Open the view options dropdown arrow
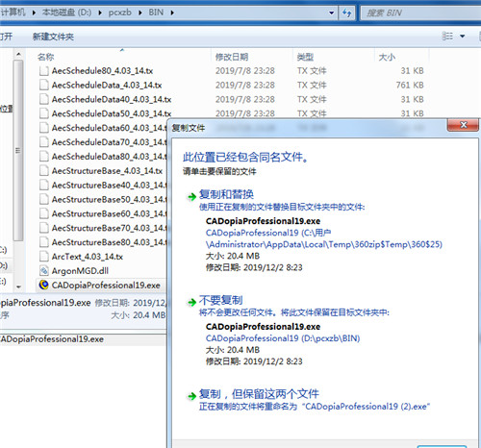Viewport: 481px width, 448px height. [463, 37]
